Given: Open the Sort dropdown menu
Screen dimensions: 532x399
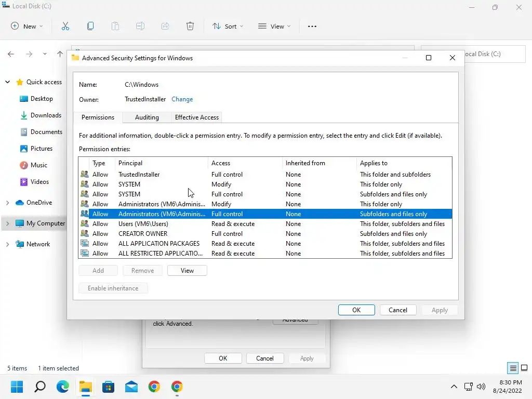Looking at the screenshot, I should (x=228, y=26).
